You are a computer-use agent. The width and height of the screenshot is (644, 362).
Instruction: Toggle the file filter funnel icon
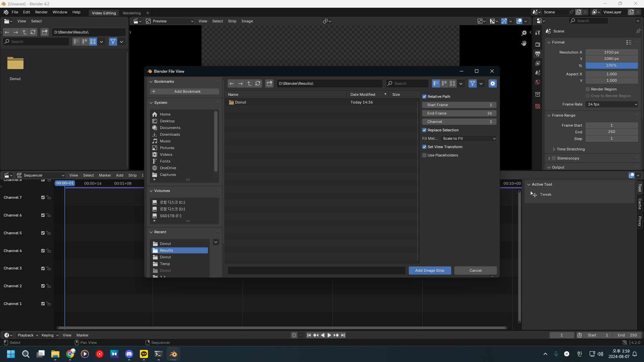[x=472, y=83]
